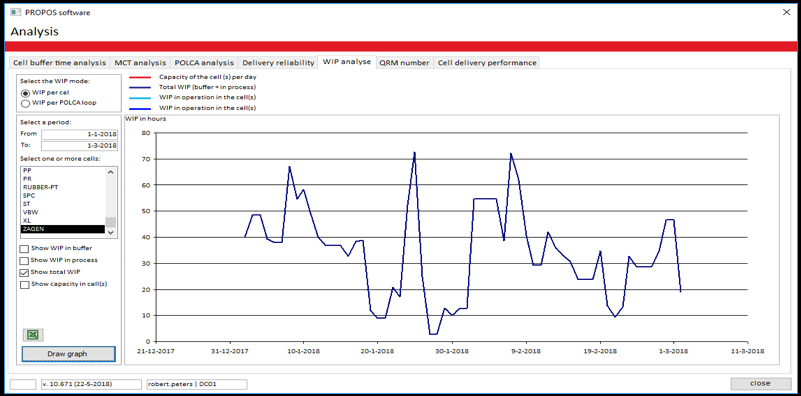Viewport: 801px width, 396px height.
Task: Enable Show WIP in buffer checkbox
Action: 24,248
